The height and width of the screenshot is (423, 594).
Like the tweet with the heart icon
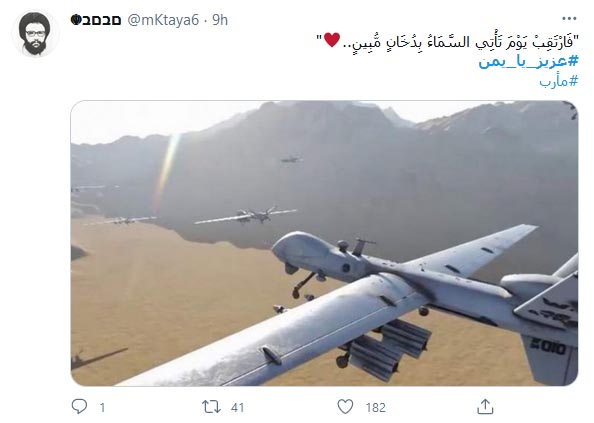345,407
